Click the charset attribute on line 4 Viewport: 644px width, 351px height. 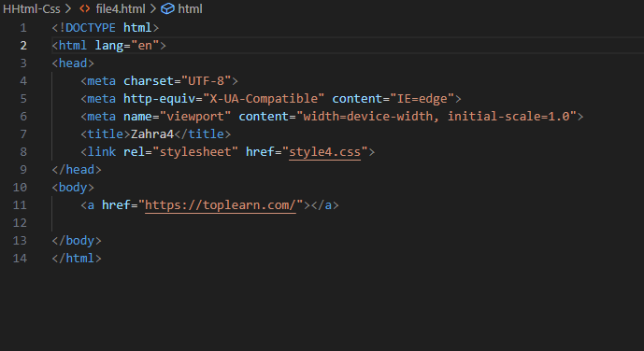click(x=149, y=81)
